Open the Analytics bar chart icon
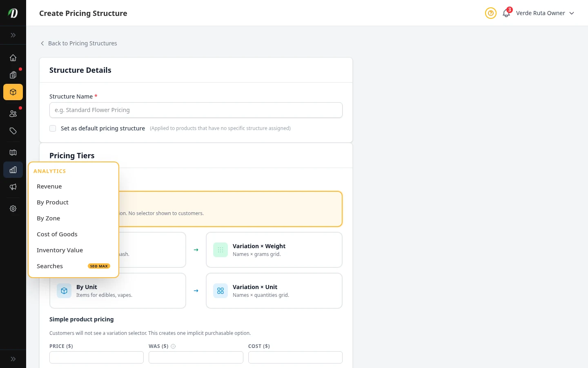588x368 pixels. [13, 170]
